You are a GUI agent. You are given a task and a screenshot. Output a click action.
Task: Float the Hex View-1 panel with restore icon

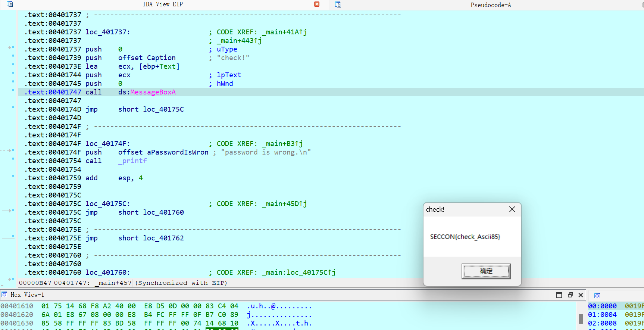click(x=570, y=295)
